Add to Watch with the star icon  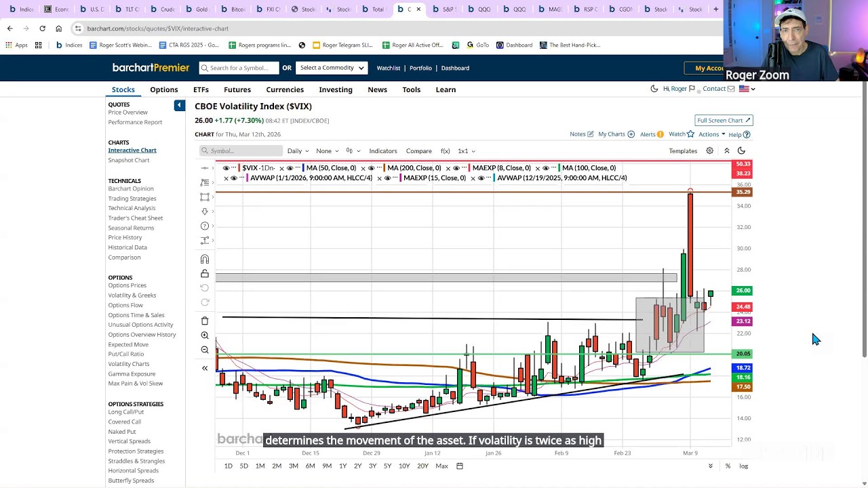[x=681, y=134]
